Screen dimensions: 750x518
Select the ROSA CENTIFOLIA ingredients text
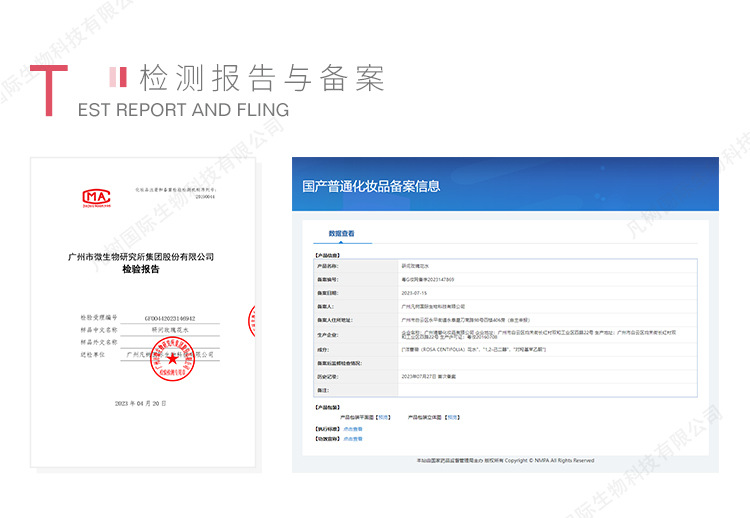[x=474, y=350]
